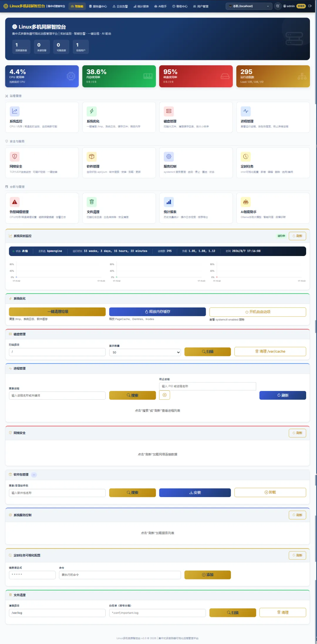The width and height of the screenshot is (317, 644).
Task: Open the 用户管理 nav tab
Action: coord(201,6)
